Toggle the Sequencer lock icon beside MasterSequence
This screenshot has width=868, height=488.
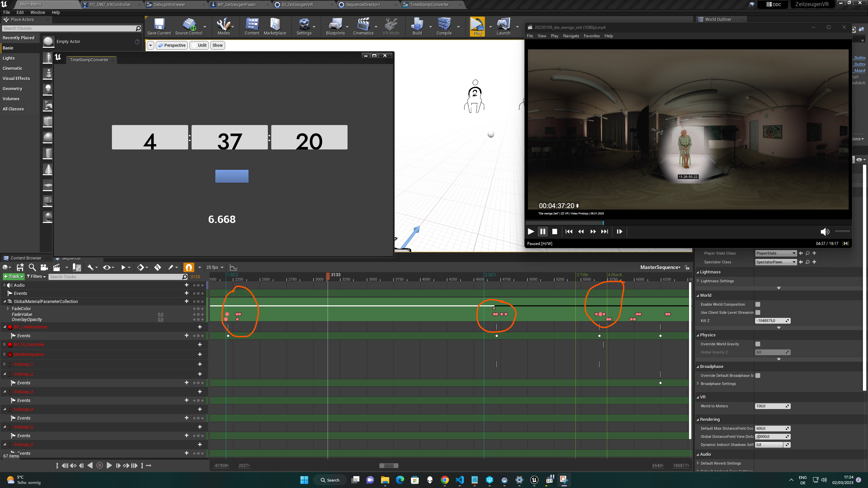point(687,267)
